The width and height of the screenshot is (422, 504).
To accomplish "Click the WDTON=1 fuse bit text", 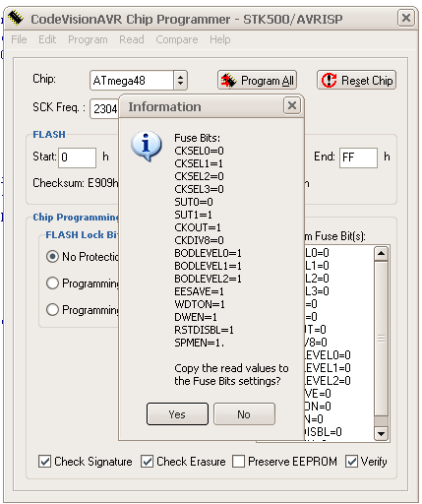I will click(200, 304).
